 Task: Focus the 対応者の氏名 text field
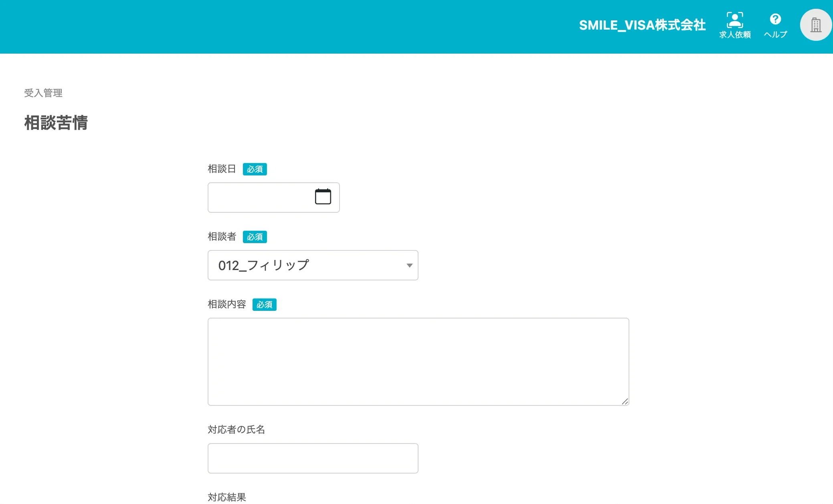click(x=313, y=458)
